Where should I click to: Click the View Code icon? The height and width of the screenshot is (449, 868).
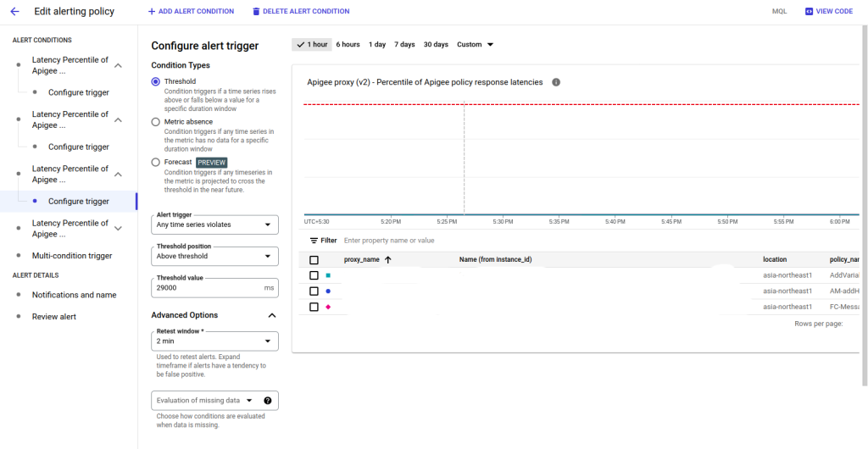point(809,11)
